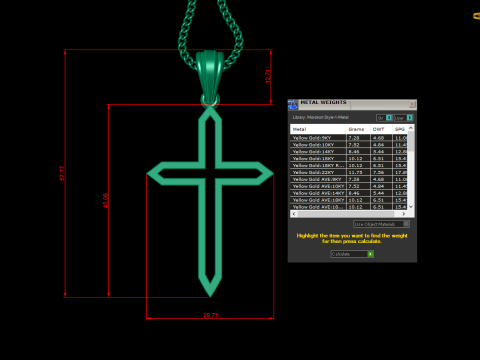Click the Metal column header
480x360 pixels.
tap(318, 129)
